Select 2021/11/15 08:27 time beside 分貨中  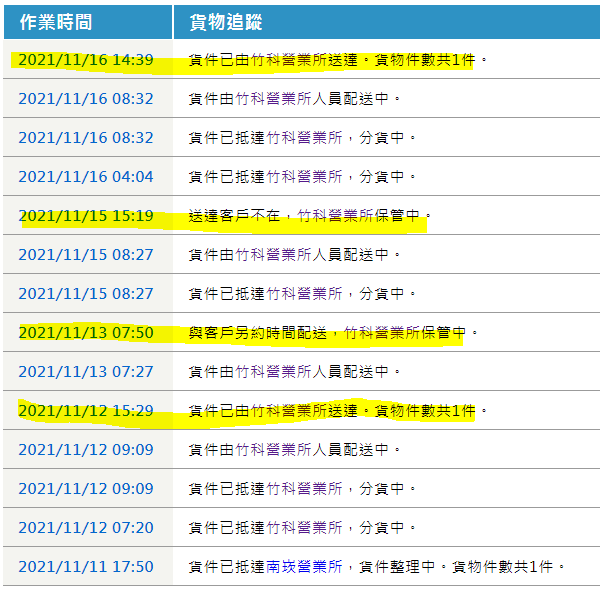coord(86,294)
